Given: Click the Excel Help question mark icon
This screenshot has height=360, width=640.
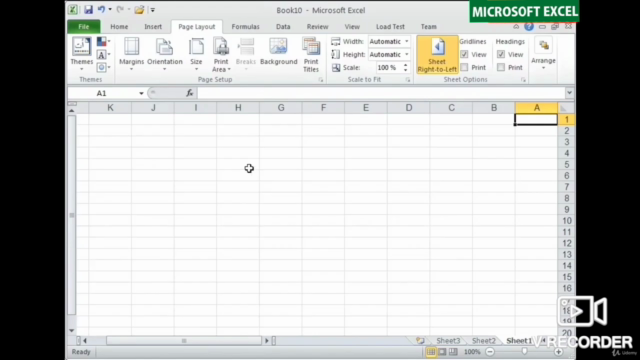Looking at the screenshot, I should click(529, 27).
